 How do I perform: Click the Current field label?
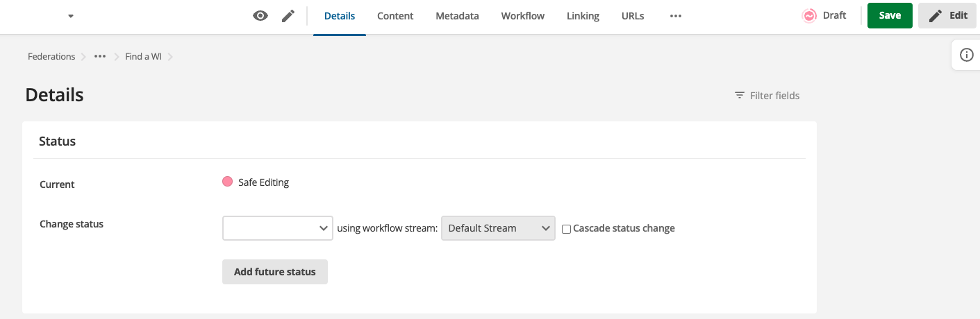57,184
